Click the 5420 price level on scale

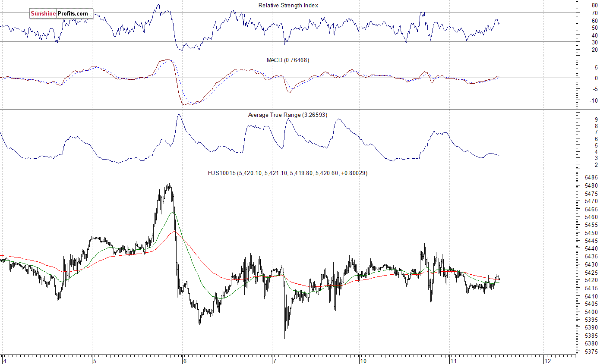coord(591,280)
